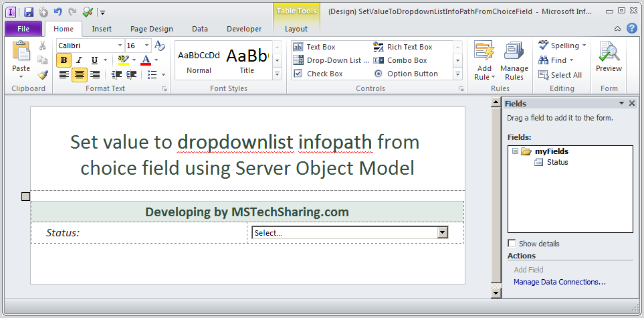This screenshot has height=318, width=644.
Task: Run Spelling check
Action: [562, 46]
